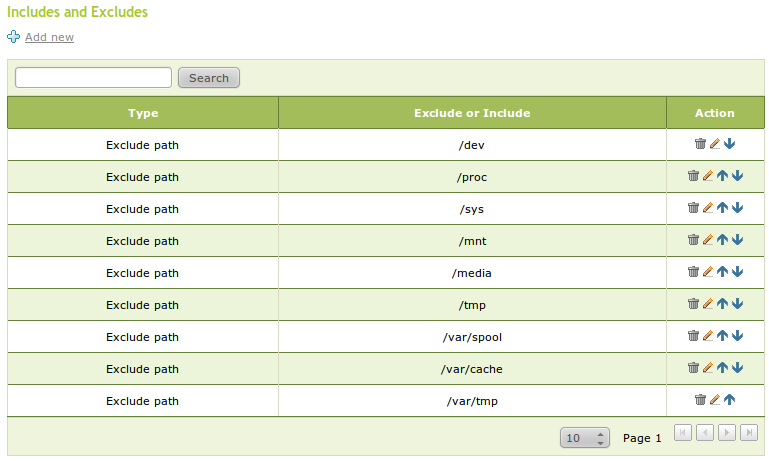This screenshot has height=461, width=769.
Task: Delete the /media exclude path
Action: [x=693, y=272]
